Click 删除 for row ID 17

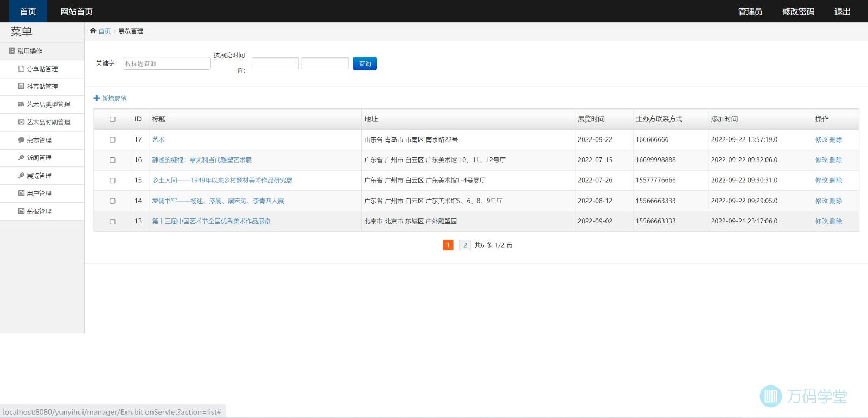pyautogui.click(x=836, y=139)
